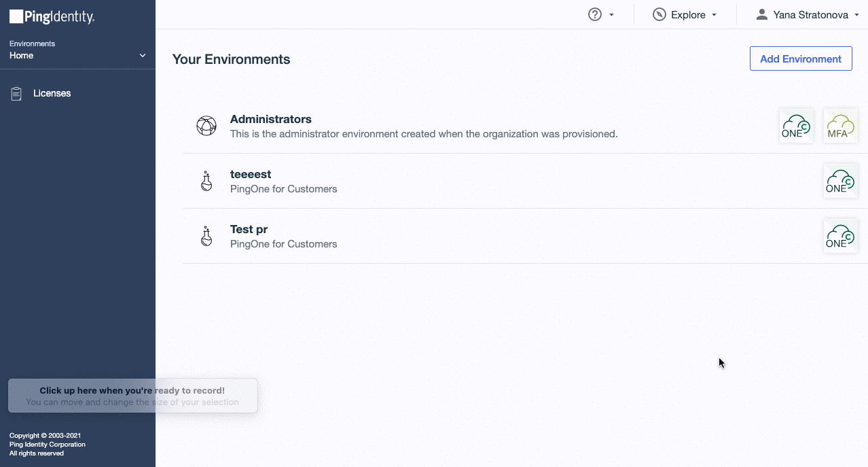
Task: Click the help question mark icon
Action: pyautogui.click(x=595, y=14)
